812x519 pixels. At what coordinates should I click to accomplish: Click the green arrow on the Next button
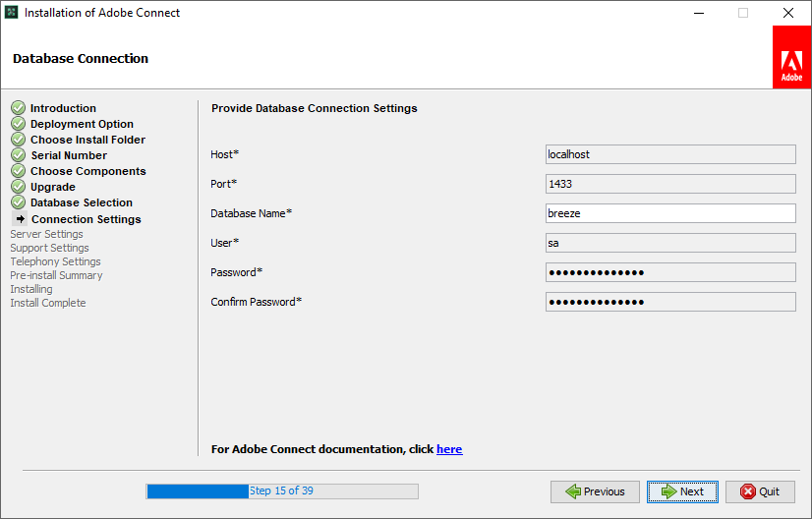tap(668, 491)
